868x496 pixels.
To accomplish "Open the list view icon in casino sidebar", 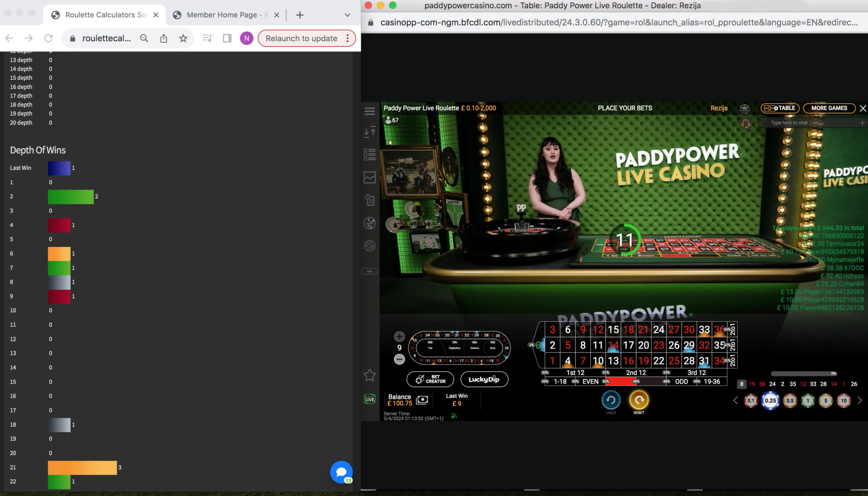I will (x=369, y=155).
